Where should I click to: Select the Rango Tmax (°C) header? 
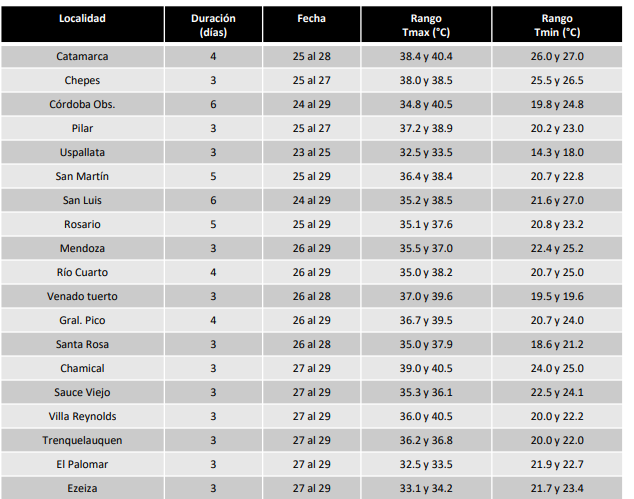pyautogui.click(x=426, y=24)
